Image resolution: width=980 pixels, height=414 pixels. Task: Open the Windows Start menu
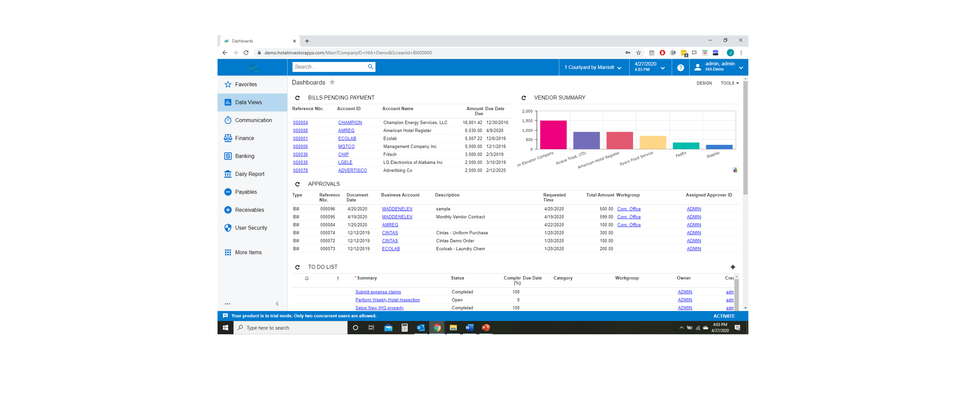click(225, 328)
